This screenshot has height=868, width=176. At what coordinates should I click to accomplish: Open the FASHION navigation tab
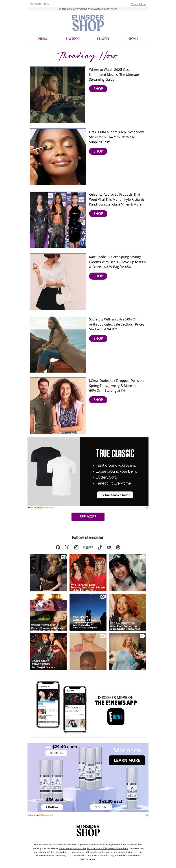coord(73,38)
